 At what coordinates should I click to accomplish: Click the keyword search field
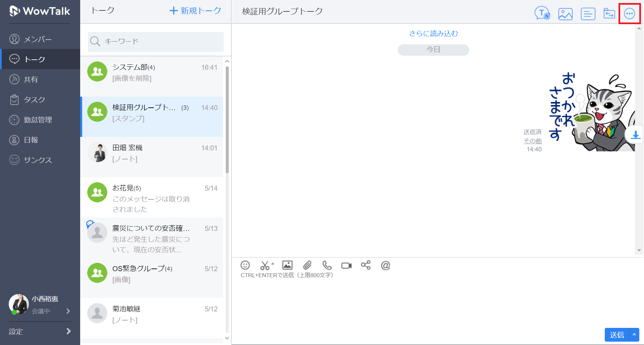tap(156, 42)
